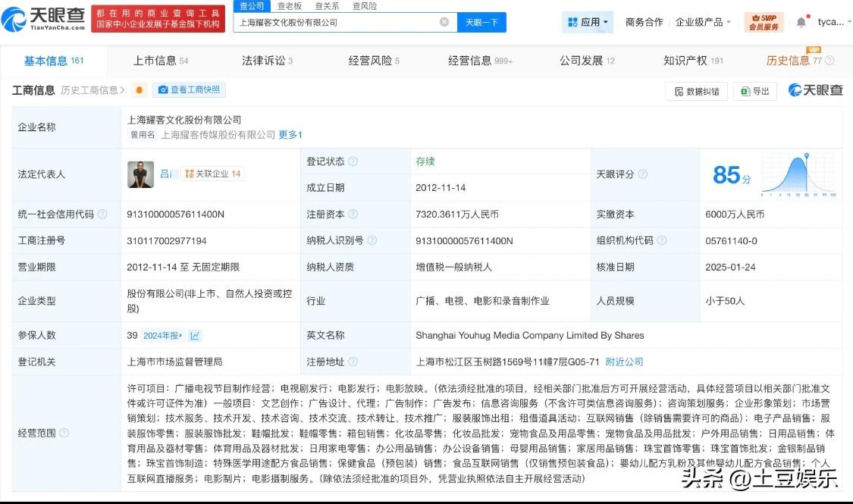The width and height of the screenshot is (853, 504).
Task: Switch to the 经营风险 tab
Action: tap(374, 61)
